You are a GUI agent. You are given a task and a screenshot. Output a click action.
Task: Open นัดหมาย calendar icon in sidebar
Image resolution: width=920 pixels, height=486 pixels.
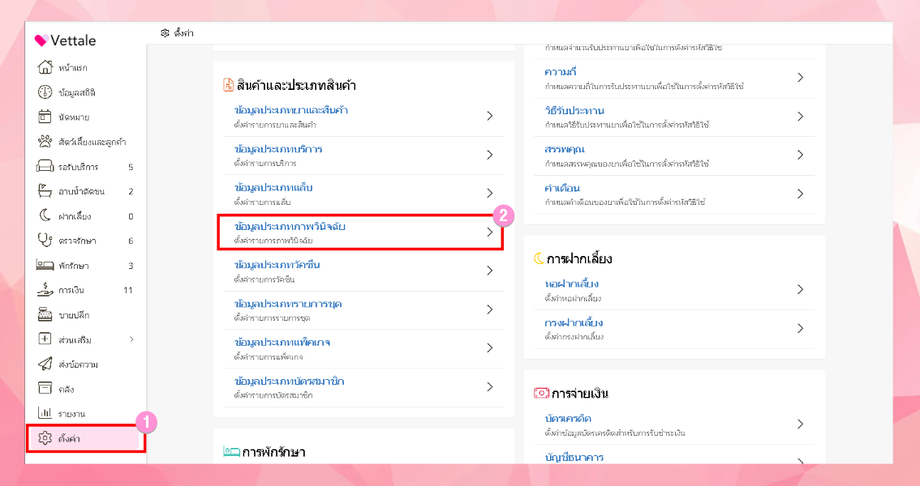coord(45,117)
